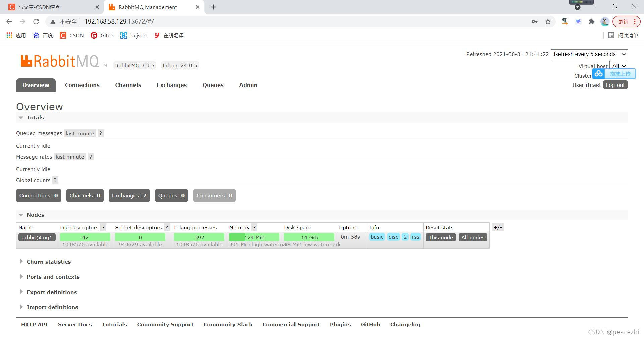Switch to the Queues tab
The height and width of the screenshot is (339, 644).
(213, 85)
